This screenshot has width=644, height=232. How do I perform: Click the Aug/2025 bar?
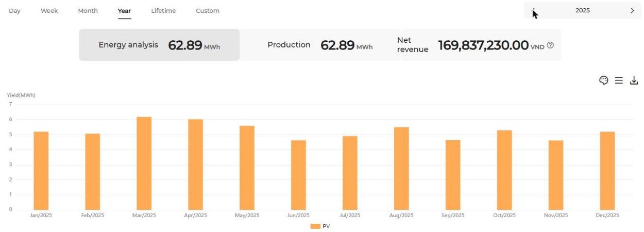(x=401, y=169)
